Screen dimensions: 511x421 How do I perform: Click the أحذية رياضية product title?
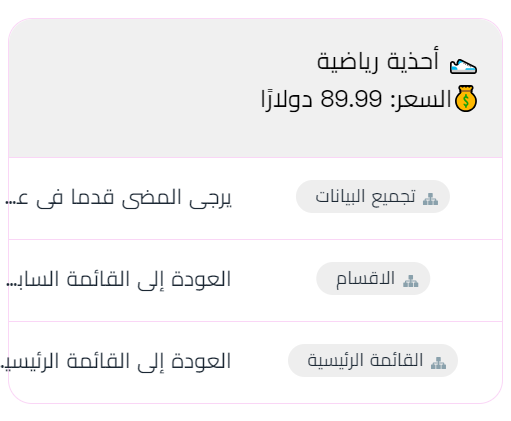click(378, 62)
